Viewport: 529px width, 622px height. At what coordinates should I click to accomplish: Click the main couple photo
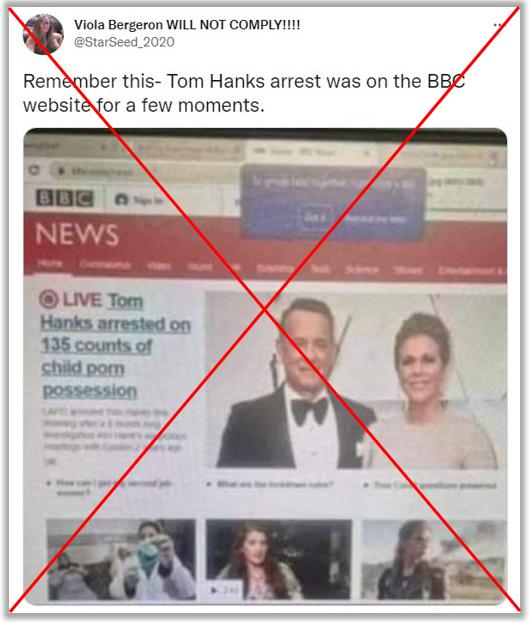[355, 380]
